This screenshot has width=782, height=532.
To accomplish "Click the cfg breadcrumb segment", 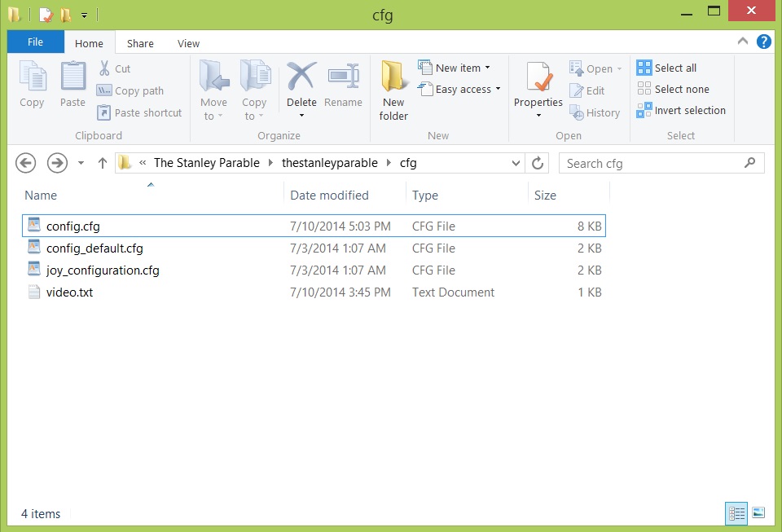I will pos(408,163).
